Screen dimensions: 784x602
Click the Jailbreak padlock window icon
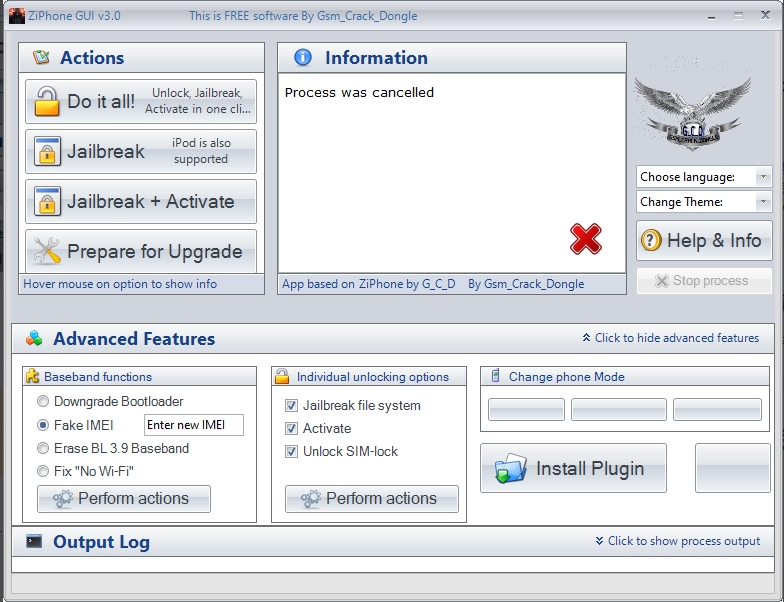(x=48, y=151)
